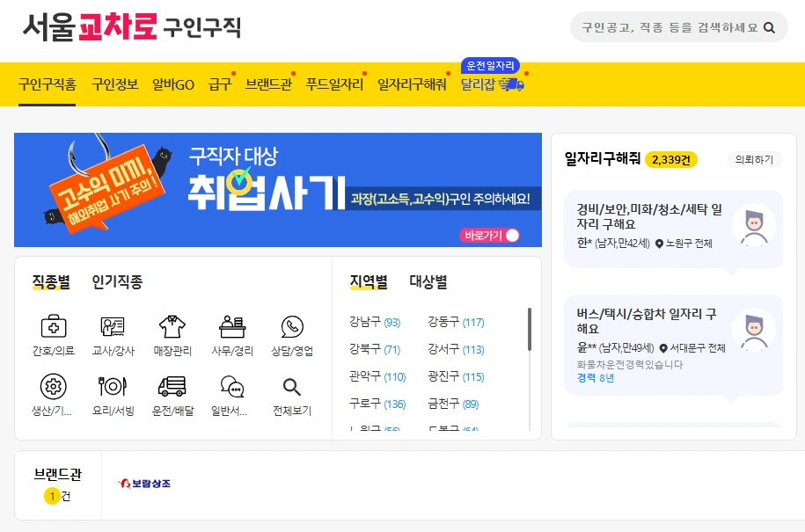This screenshot has height=532, width=805.
Task: Click the 서울교차로 구인구직 site logo
Action: click(x=131, y=26)
